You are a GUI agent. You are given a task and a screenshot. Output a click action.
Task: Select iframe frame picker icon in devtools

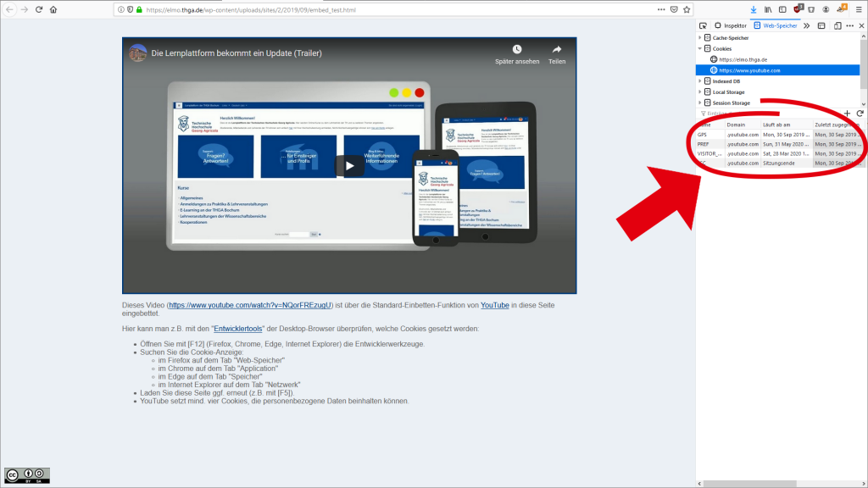821,25
